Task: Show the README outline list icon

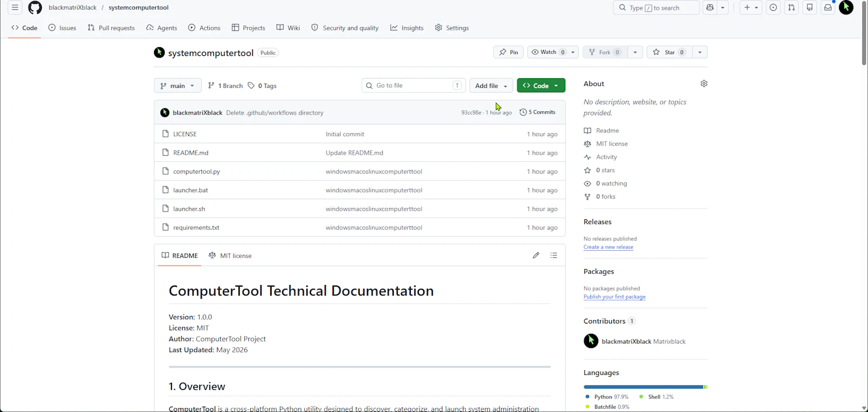Action: [553, 255]
